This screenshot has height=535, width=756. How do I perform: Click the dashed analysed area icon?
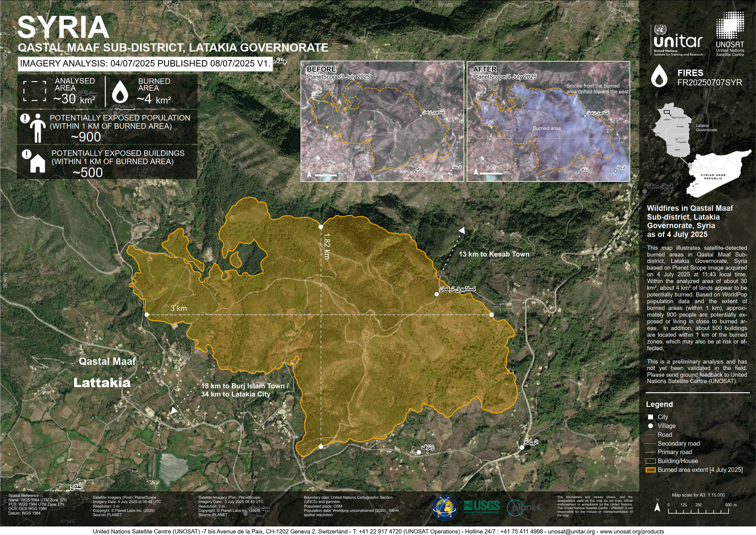point(34,91)
